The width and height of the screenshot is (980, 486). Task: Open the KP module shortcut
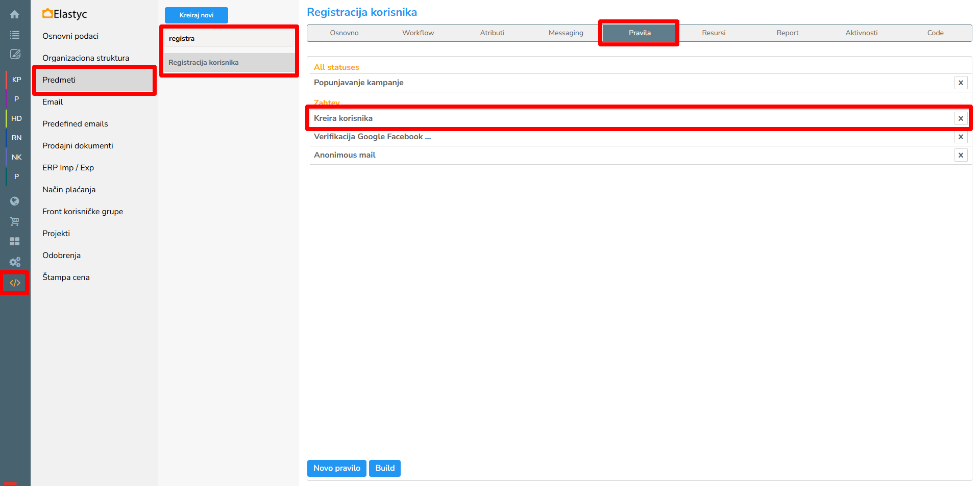16,80
